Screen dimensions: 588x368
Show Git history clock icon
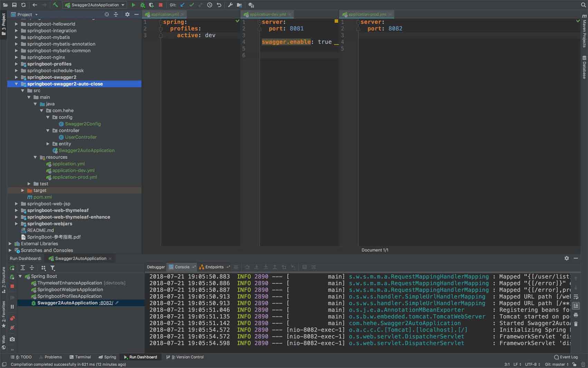[210, 5]
